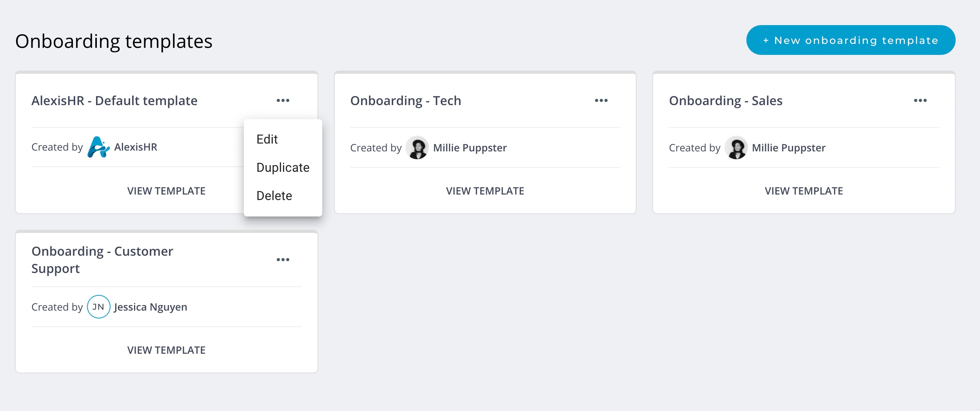The height and width of the screenshot is (411, 980).
Task: Click the Onboarding - Sales card title
Action: (726, 101)
